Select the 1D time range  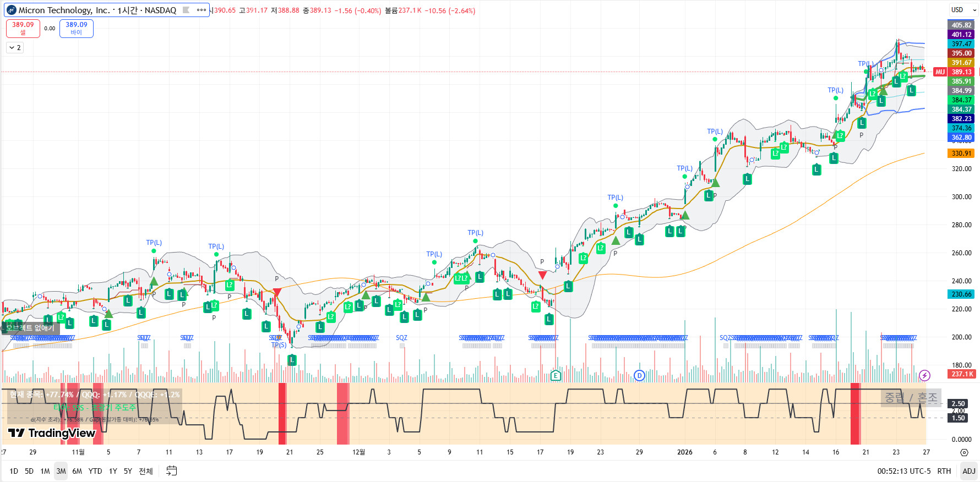(x=14, y=471)
